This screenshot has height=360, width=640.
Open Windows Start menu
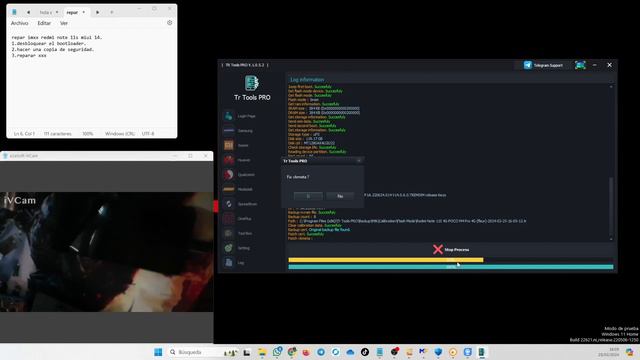[158, 352]
